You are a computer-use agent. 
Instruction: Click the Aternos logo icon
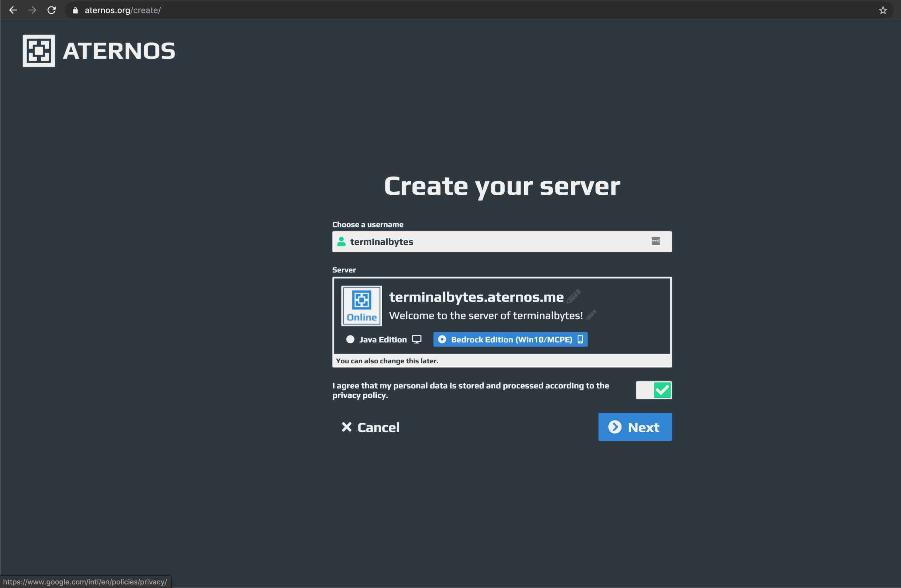39,51
